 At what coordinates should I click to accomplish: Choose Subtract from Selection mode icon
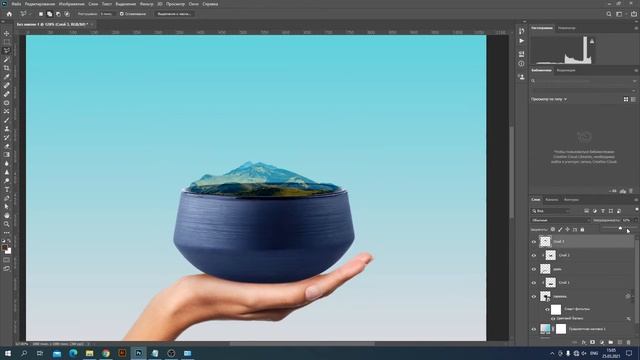click(58, 14)
